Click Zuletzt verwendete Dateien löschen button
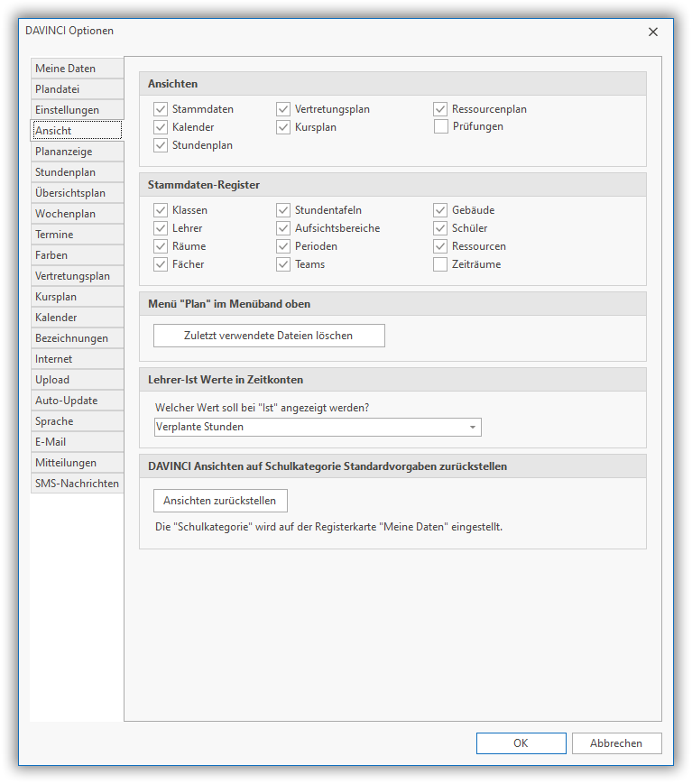This screenshot has height=784, width=692. pyautogui.click(x=269, y=336)
